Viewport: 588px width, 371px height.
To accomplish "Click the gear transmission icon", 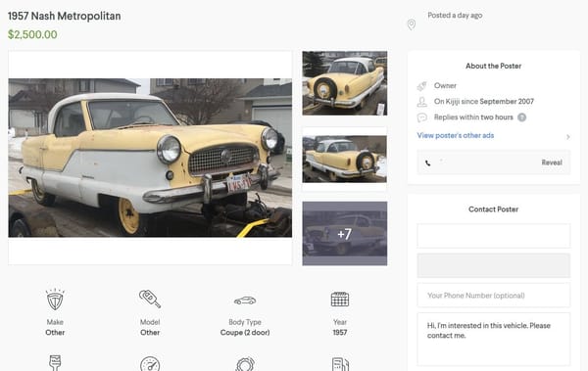I will point(245,364).
